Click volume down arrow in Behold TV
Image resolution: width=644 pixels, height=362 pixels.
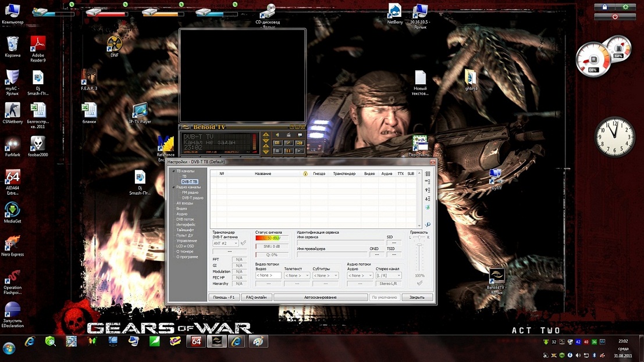[266, 151]
